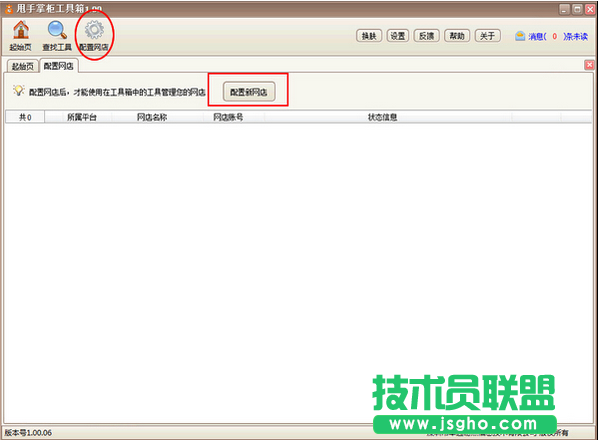Close the current tab with red X
The height and width of the screenshot is (440, 600).
(589, 65)
